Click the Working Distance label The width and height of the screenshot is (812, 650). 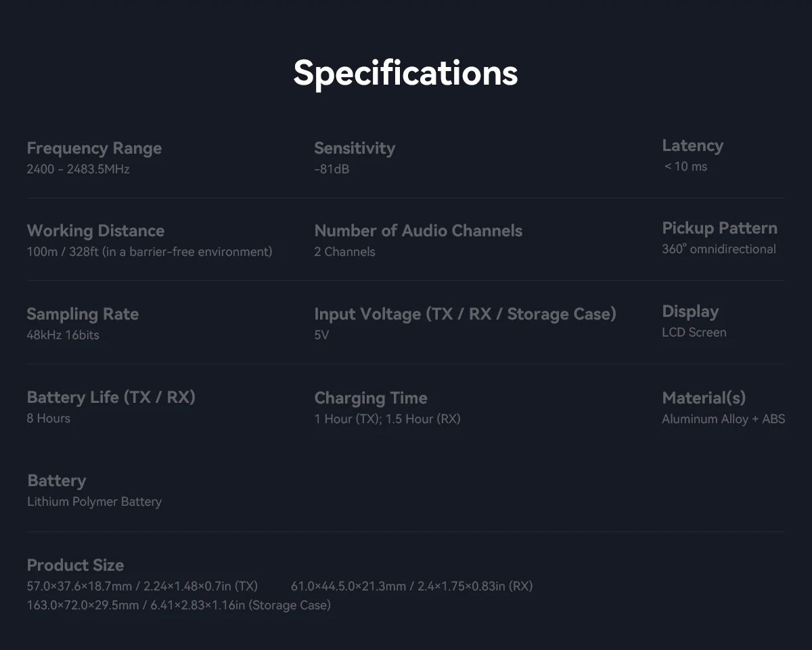click(95, 231)
